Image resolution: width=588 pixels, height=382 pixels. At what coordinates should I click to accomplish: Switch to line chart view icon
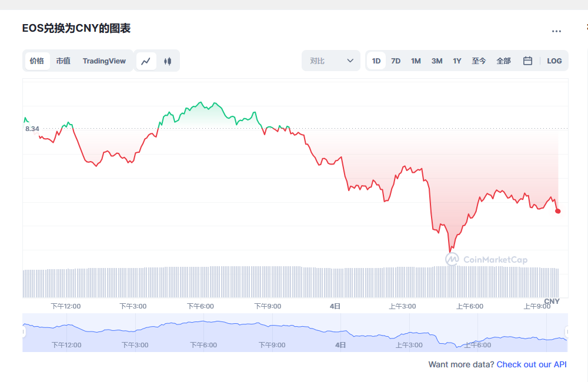point(146,61)
